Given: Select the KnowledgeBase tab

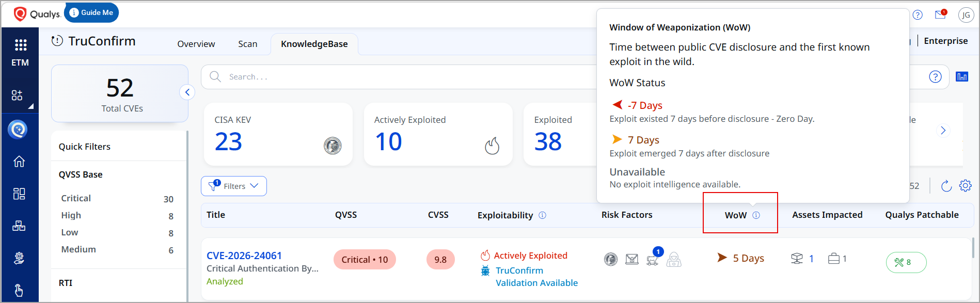Looking at the screenshot, I should [x=314, y=44].
